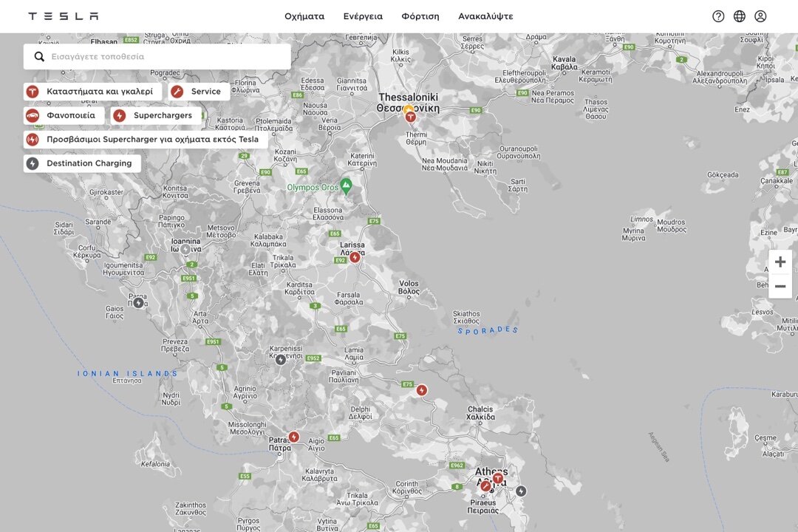Click the Preveza map label
The height and width of the screenshot is (532, 798).
175,345
